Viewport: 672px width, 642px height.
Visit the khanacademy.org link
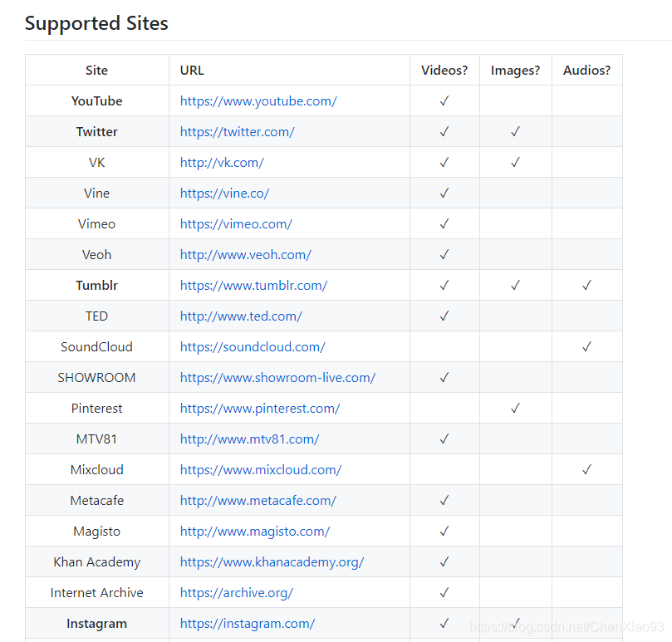point(272,562)
